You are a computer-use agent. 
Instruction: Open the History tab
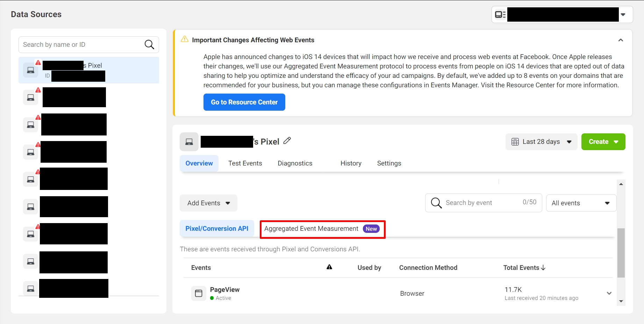(351, 163)
